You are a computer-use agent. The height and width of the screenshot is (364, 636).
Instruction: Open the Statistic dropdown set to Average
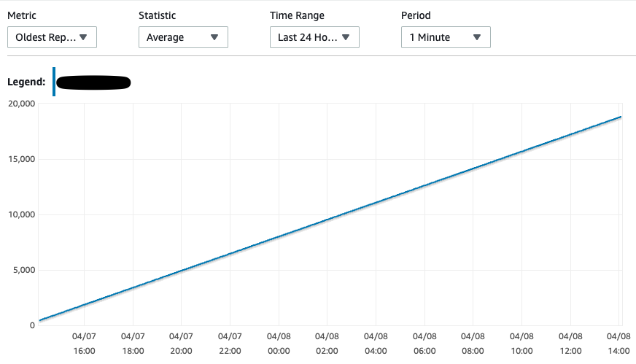click(183, 37)
